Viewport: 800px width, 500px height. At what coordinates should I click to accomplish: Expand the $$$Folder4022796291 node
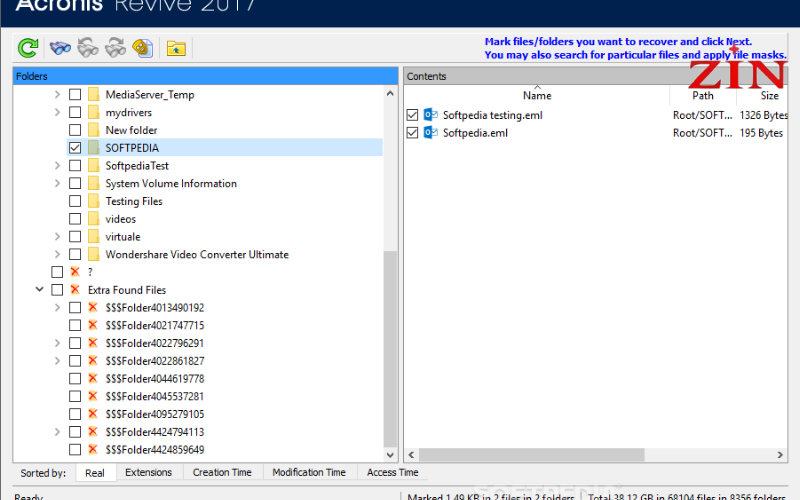pos(57,343)
